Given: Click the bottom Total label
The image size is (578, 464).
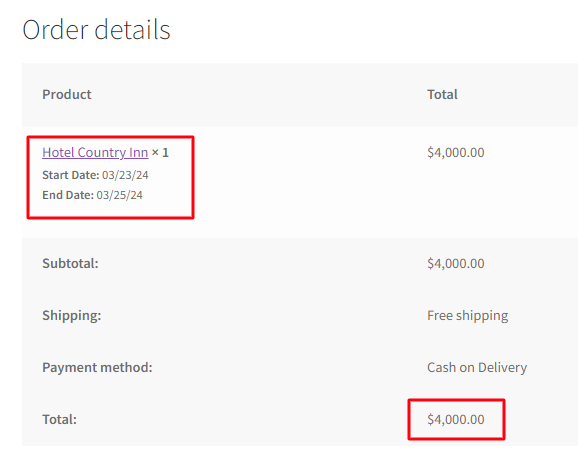Looking at the screenshot, I should tap(59, 419).
